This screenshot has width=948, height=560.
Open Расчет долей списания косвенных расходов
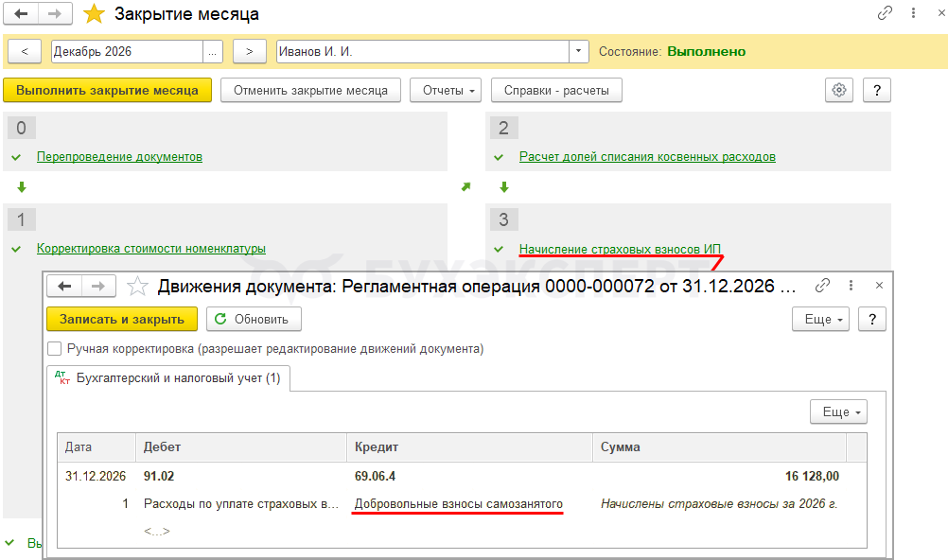(647, 157)
